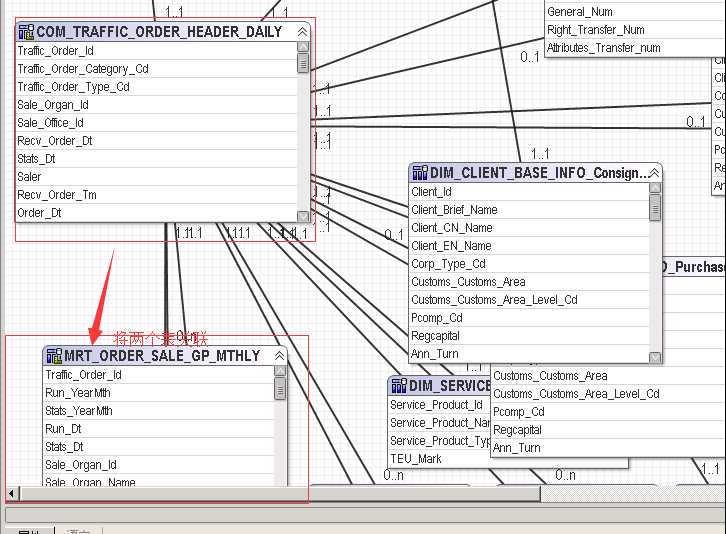Viewport: 726px width, 534px height.
Task: Select Customs_Customs_Area_Level_Cd in DIM_CLIENT_BASE_INFO_Consign
Action: click(530, 300)
